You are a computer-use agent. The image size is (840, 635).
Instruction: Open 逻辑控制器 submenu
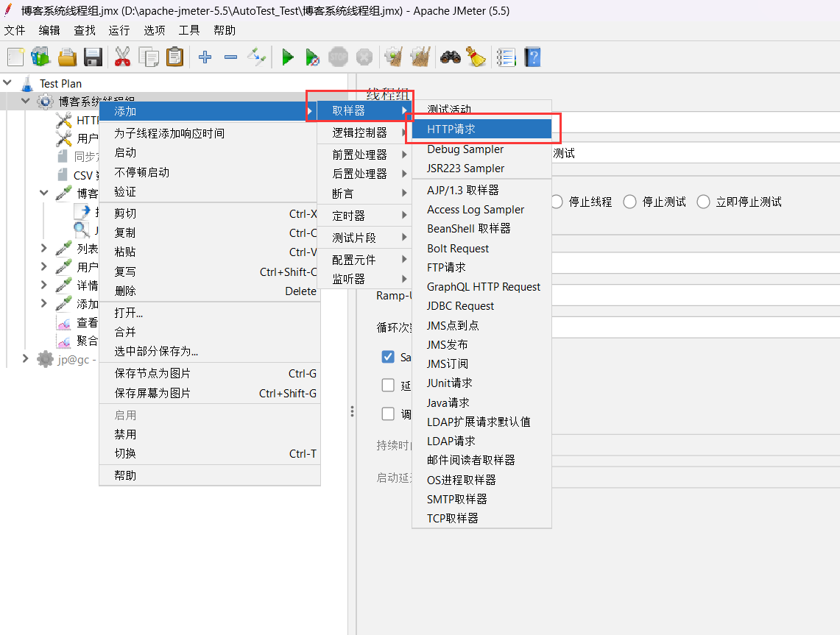pos(364,132)
